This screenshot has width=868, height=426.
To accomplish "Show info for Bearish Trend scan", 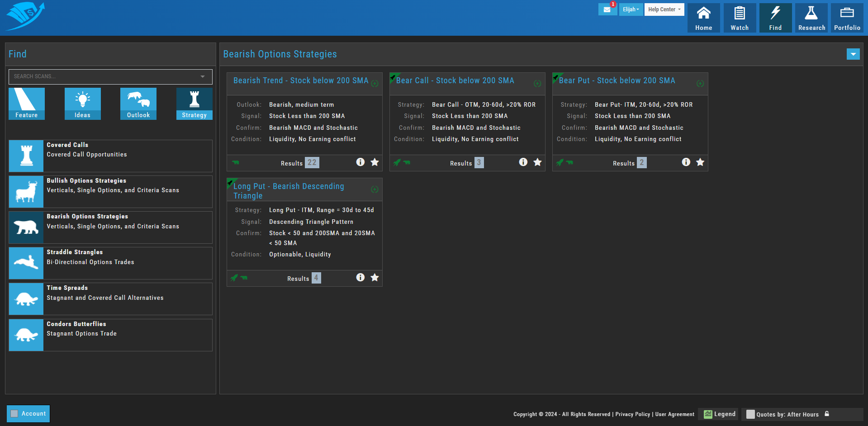I will click(360, 162).
